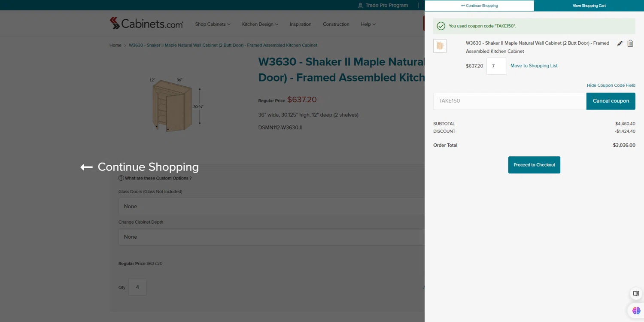This screenshot has width=644, height=322.
Task: Edit cart item with pencil icon
Action: point(620,43)
